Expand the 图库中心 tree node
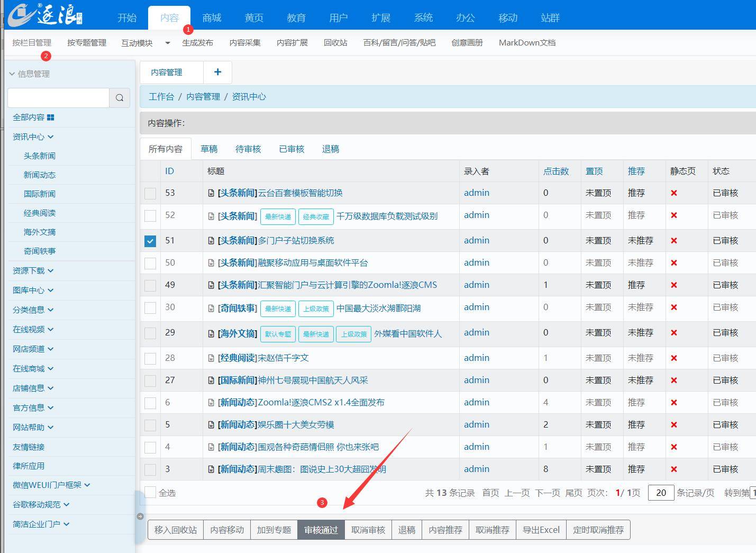 33,291
